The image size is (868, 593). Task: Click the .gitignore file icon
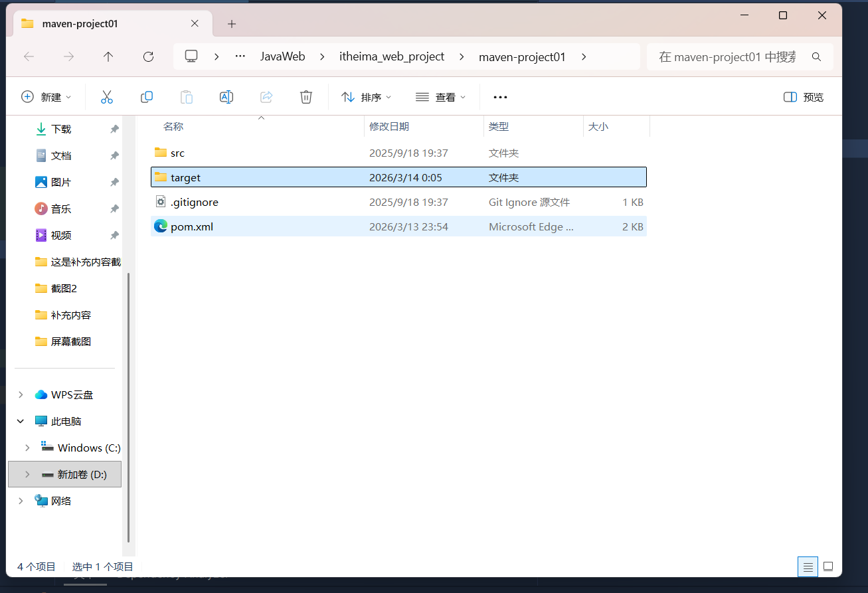[160, 202]
